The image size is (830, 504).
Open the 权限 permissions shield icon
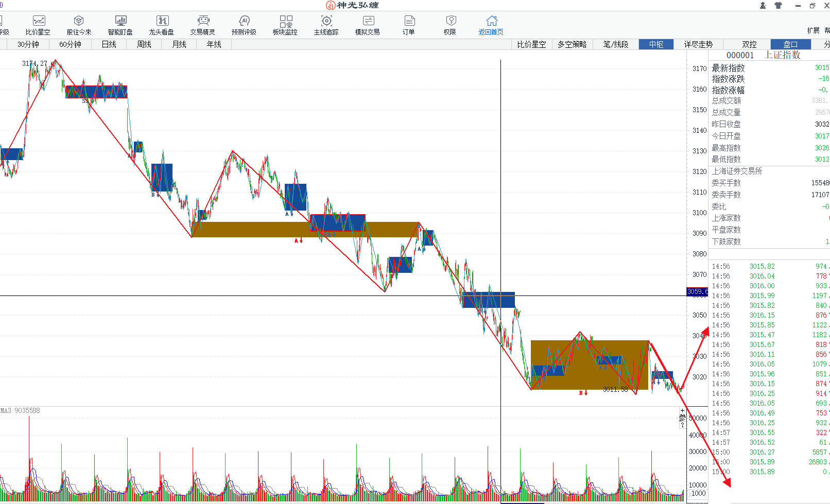point(450,25)
